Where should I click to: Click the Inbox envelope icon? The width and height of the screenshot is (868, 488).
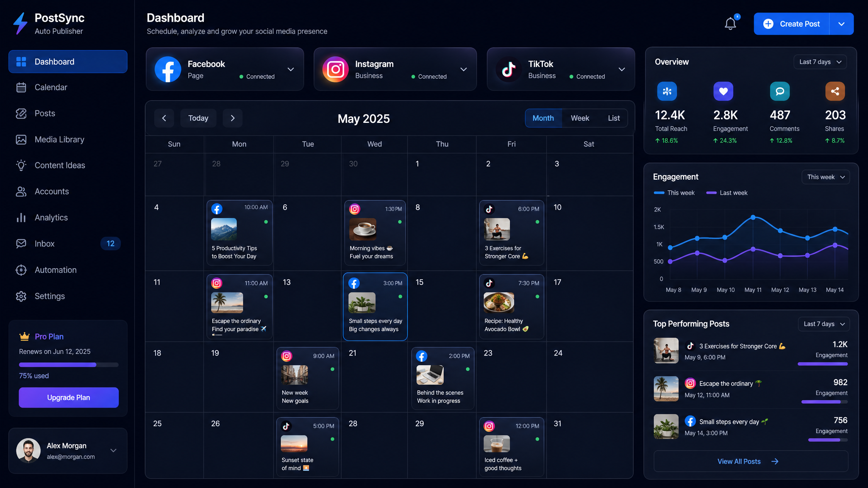(x=21, y=244)
